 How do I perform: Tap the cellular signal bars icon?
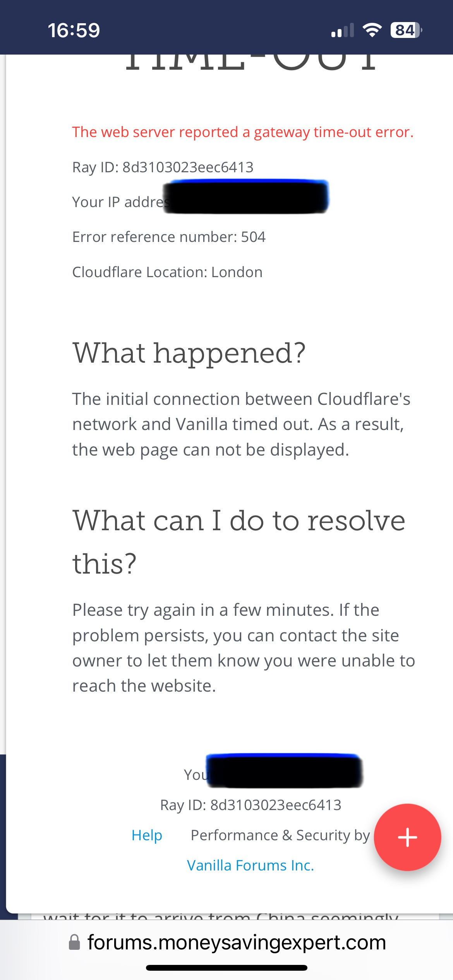pyautogui.click(x=343, y=30)
